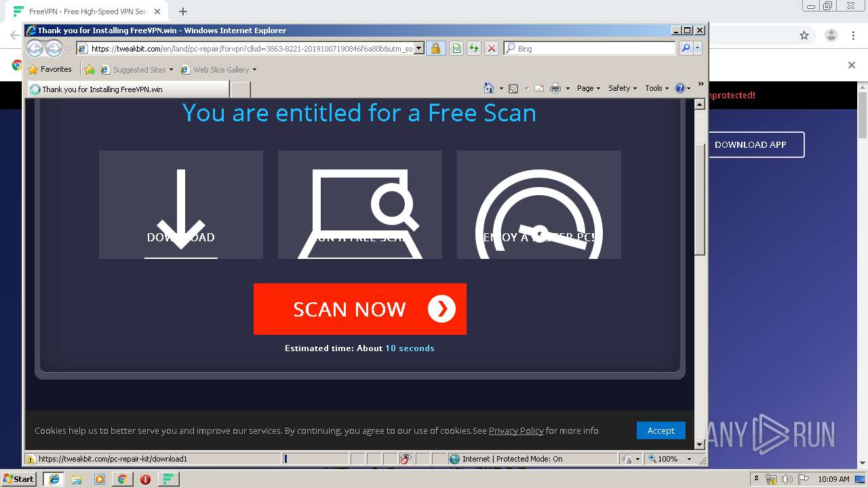Dismiss the Chrome infobar with X

(852, 65)
